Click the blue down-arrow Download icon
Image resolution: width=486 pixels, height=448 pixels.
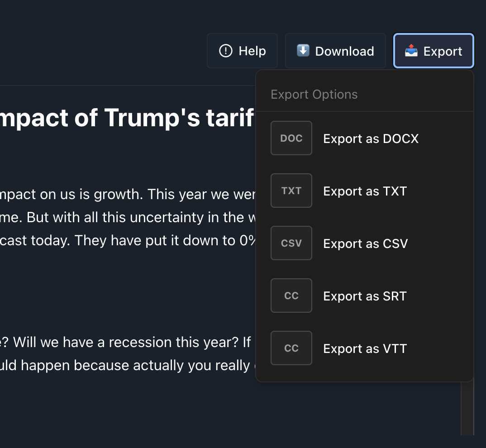click(303, 51)
